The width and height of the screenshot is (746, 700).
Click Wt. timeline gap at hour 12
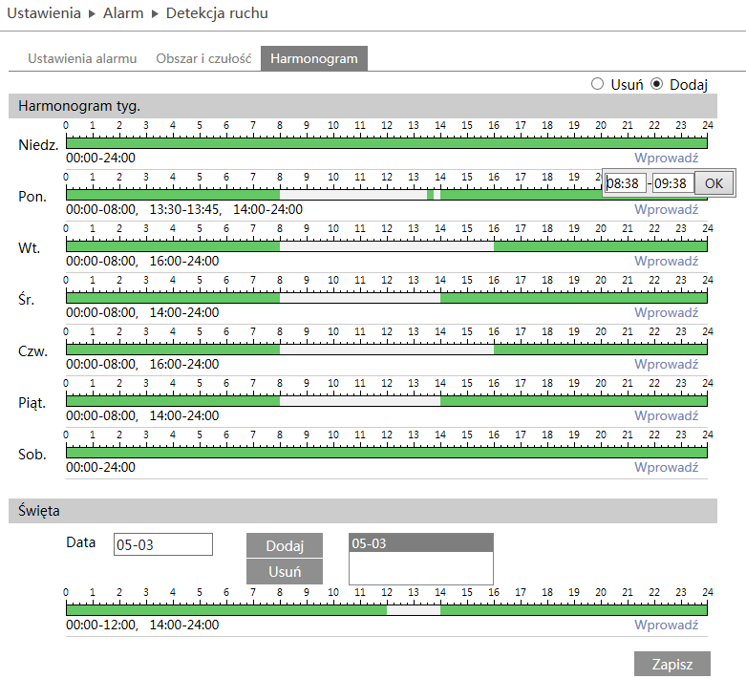387,246
